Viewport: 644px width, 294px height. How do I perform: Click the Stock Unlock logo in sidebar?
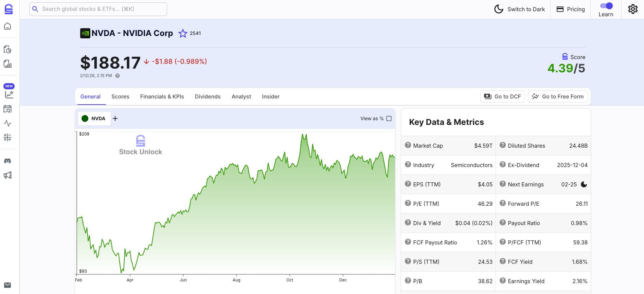point(8,9)
